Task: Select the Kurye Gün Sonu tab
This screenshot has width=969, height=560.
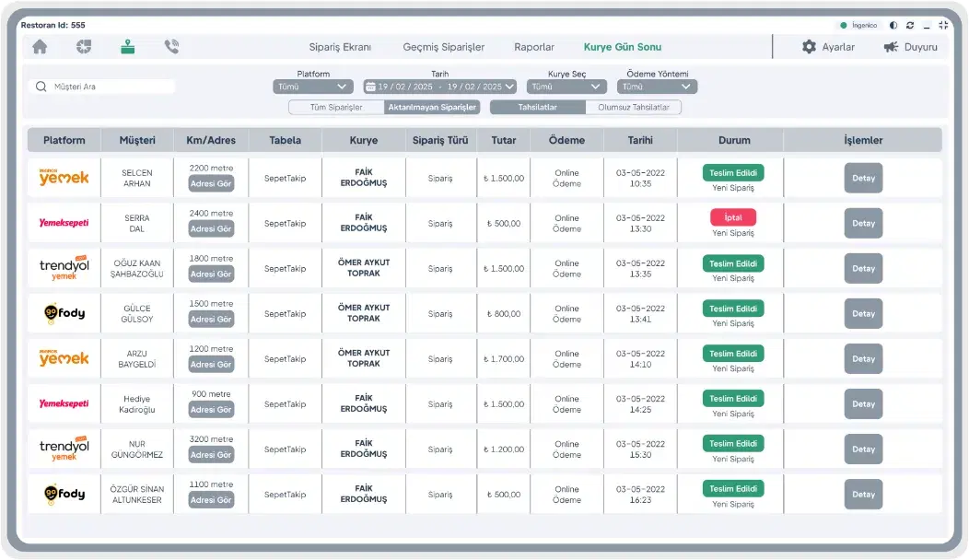Action: (623, 47)
